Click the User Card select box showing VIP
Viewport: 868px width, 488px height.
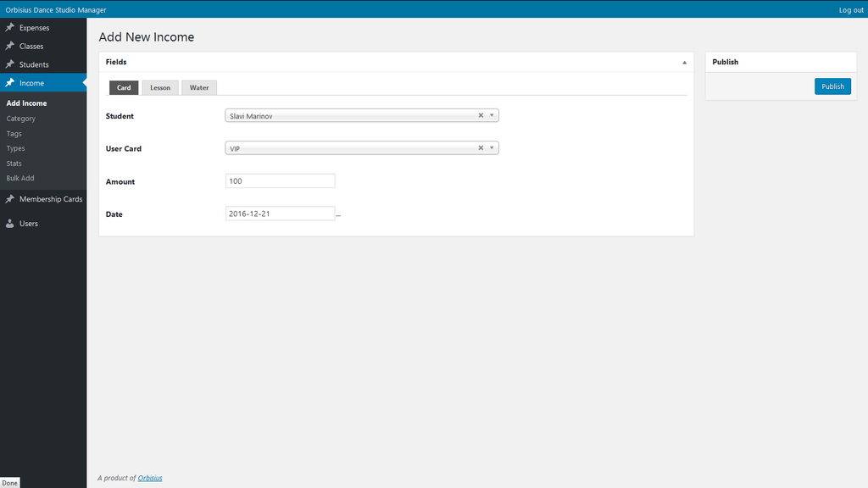[362, 147]
